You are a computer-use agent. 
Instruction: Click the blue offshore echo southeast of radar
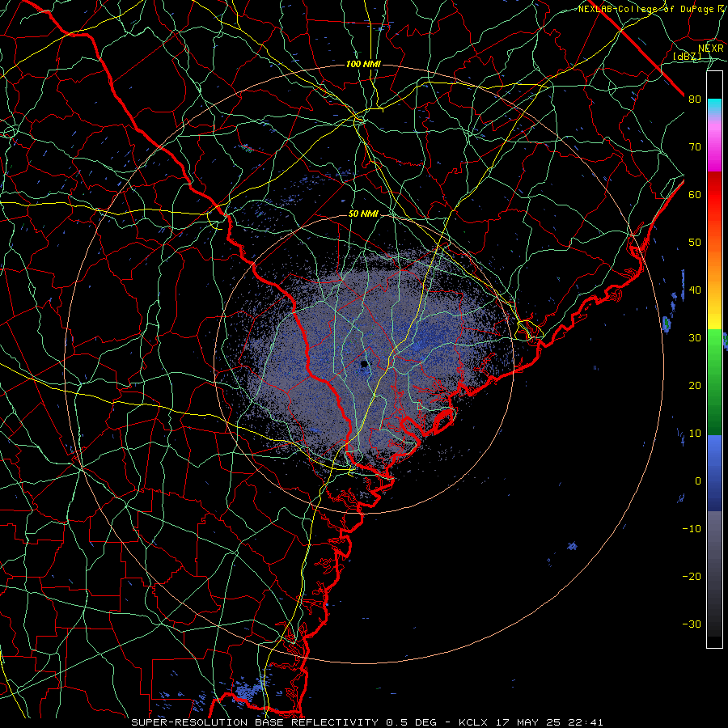click(572, 546)
